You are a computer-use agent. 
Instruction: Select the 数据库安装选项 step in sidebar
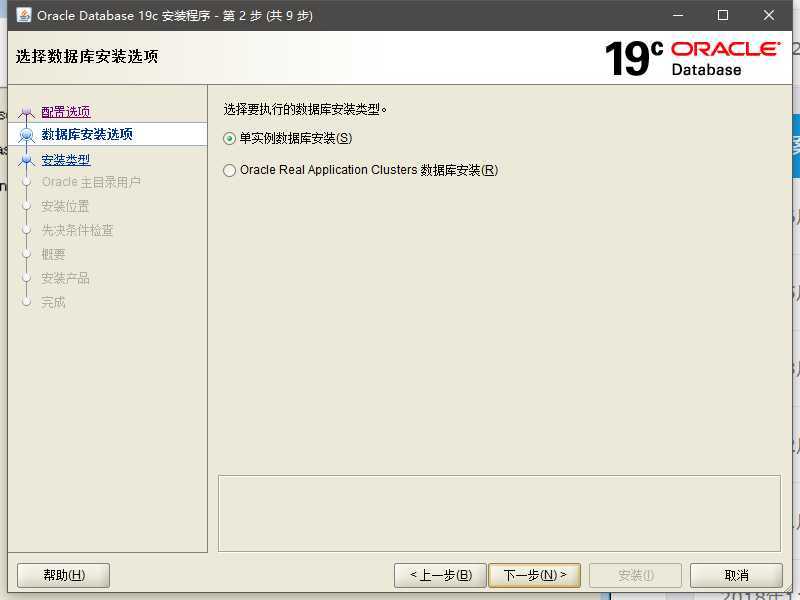click(x=108, y=134)
